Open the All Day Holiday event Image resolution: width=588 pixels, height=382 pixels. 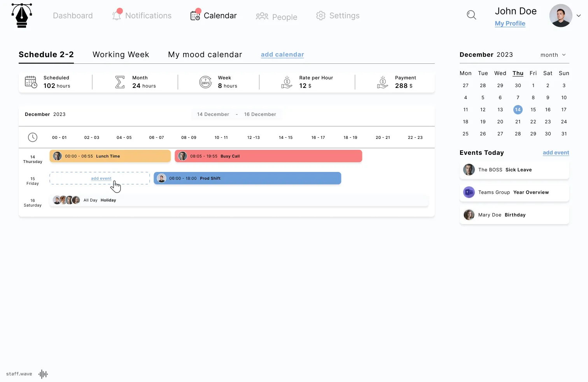tap(239, 200)
